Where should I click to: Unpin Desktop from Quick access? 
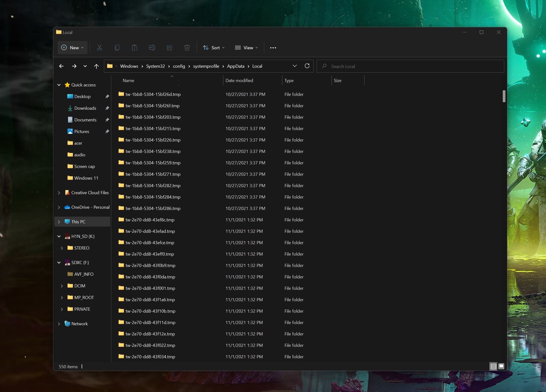click(107, 97)
